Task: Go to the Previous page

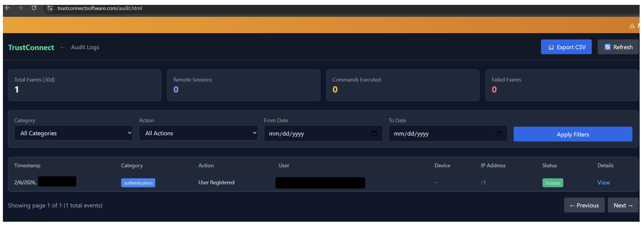Action: (584, 205)
